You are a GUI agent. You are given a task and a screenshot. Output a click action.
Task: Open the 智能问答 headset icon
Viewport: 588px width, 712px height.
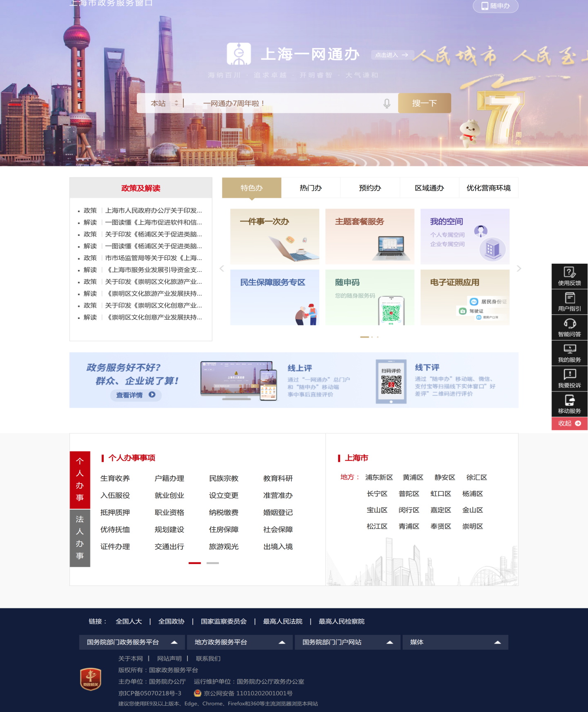point(569,328)
